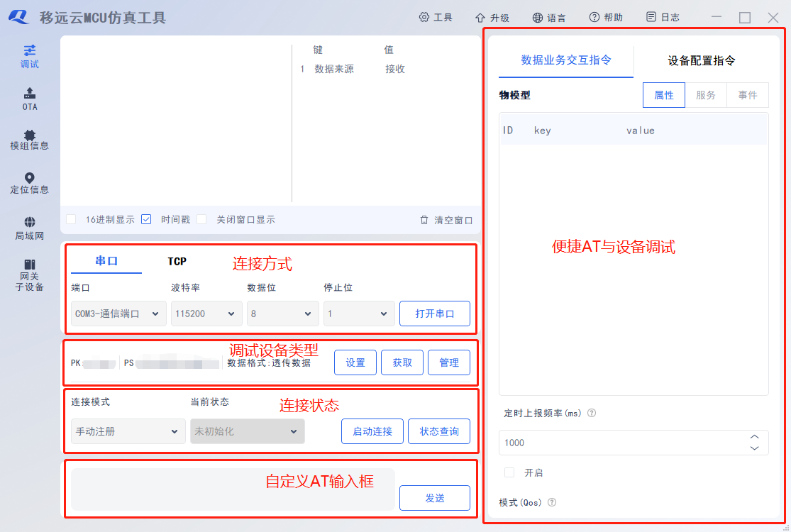Open 定位信息 location pin icon
The width and height of the screenshot is (791, 532).
[29, 178]
